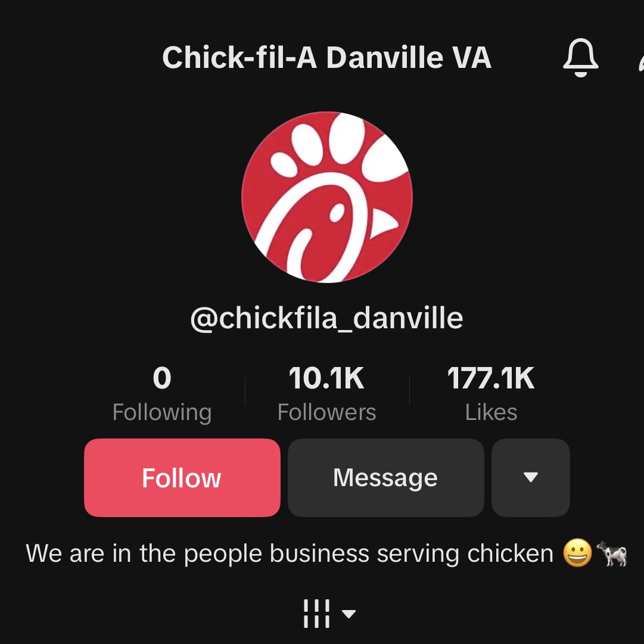
Task: Click the bio text about people business
Action: (326, 553)
